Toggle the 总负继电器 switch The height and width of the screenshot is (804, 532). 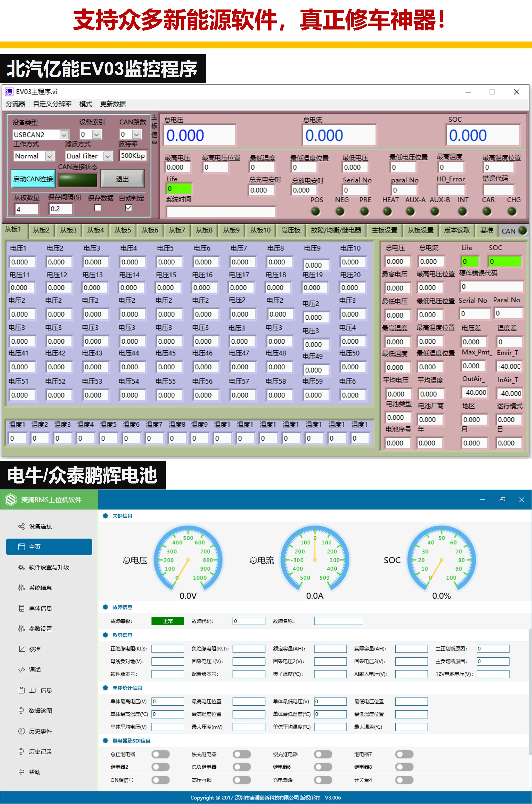coord(241,767)
